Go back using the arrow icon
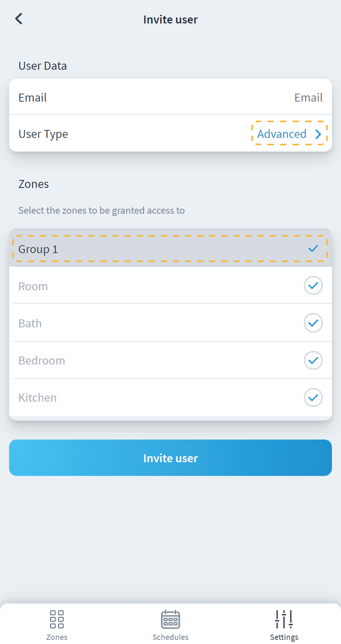The height and width of the screenshot is (644, 341). (18, 19)
